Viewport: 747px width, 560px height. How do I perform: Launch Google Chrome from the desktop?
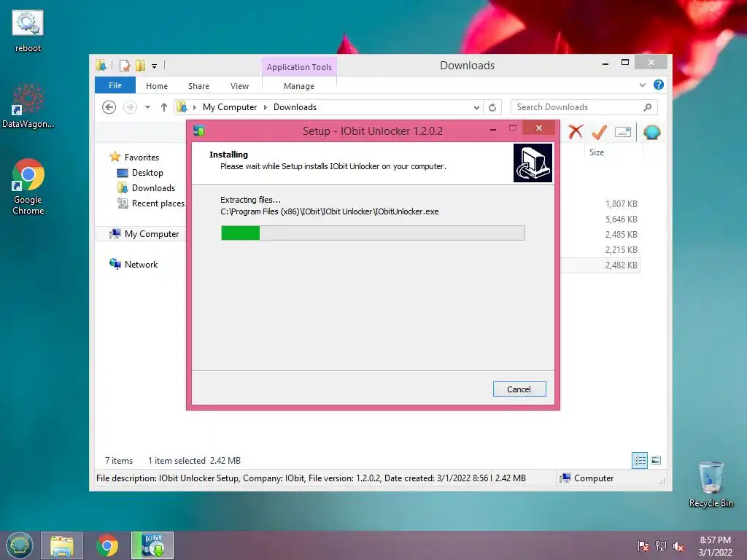point(28,187)
